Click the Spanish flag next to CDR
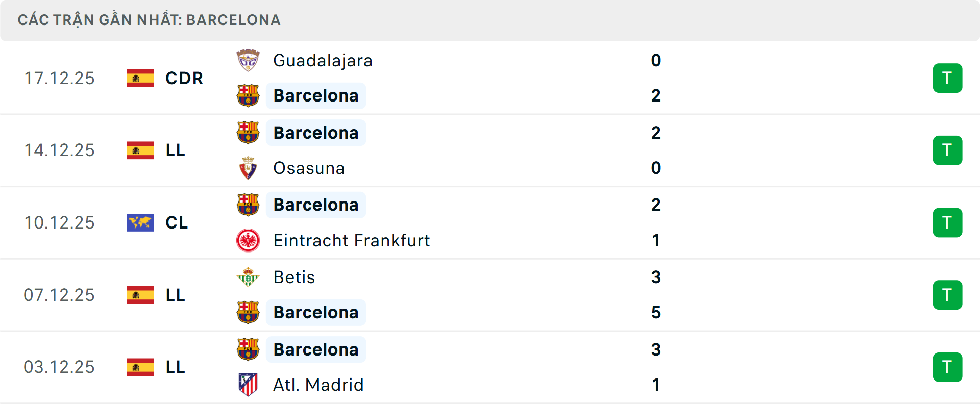 tap(140, 78)
